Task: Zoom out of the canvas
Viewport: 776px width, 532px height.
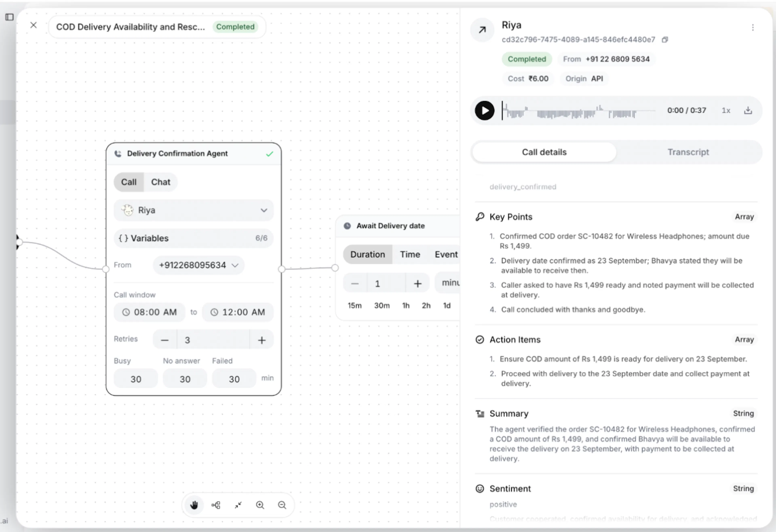Action: [282, 505]
